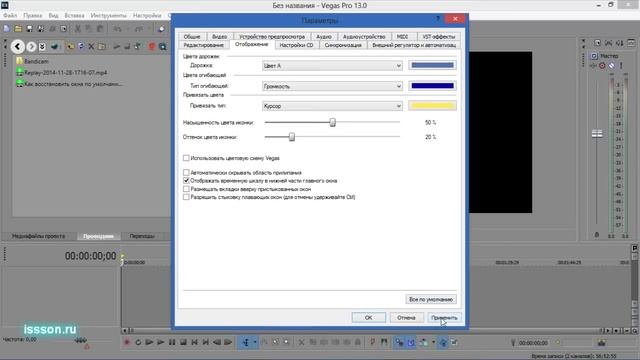Click the Насыщенность цвета иконки slider handle

click(x=333, y=122)
